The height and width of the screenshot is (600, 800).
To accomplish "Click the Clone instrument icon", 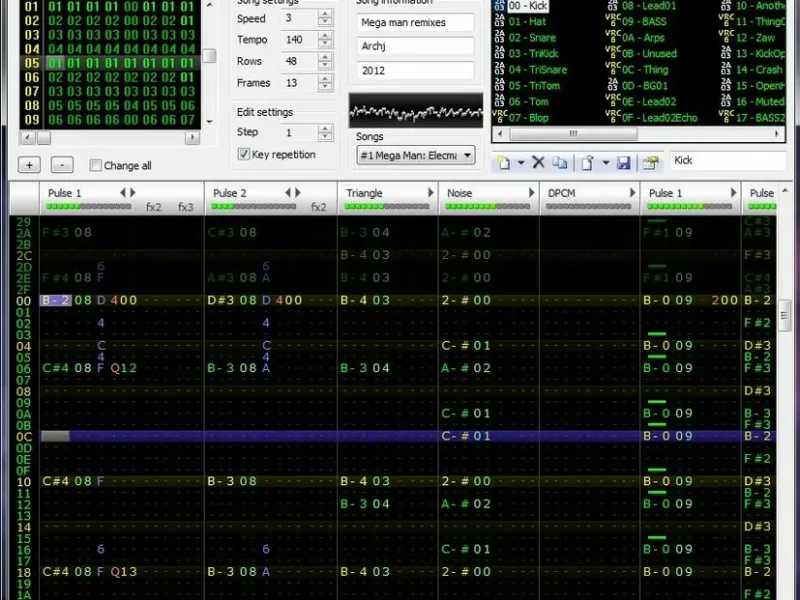I will tap(560, 162).
